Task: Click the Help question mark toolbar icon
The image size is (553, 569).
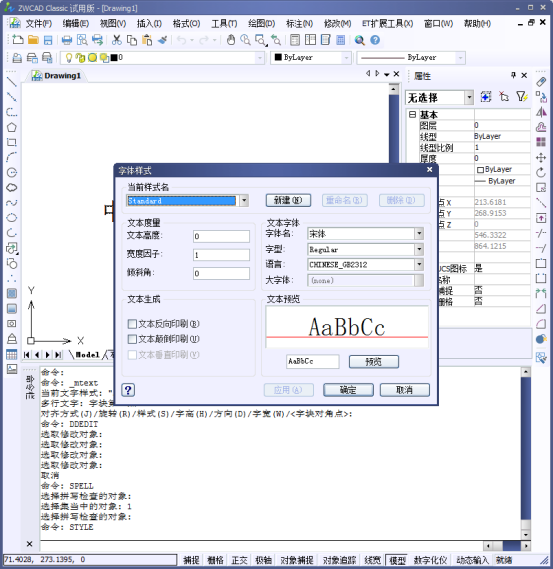Action: 375,40
